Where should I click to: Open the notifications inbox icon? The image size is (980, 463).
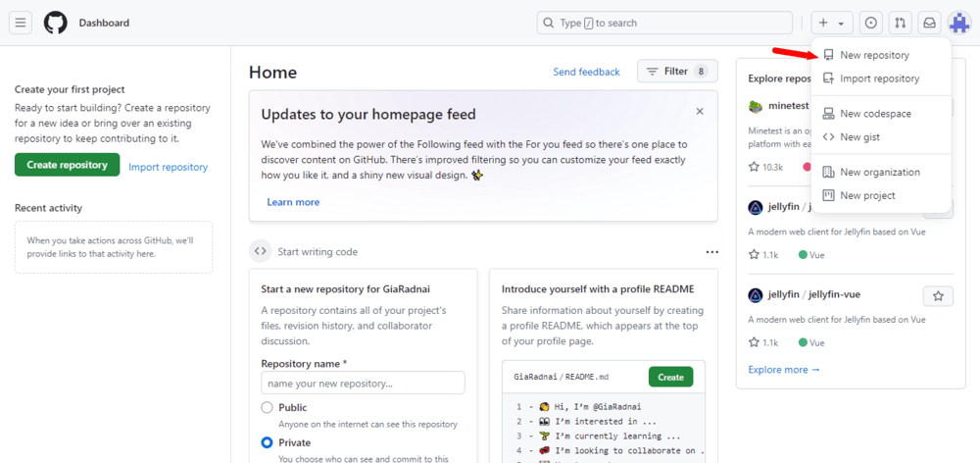[929, 23]
